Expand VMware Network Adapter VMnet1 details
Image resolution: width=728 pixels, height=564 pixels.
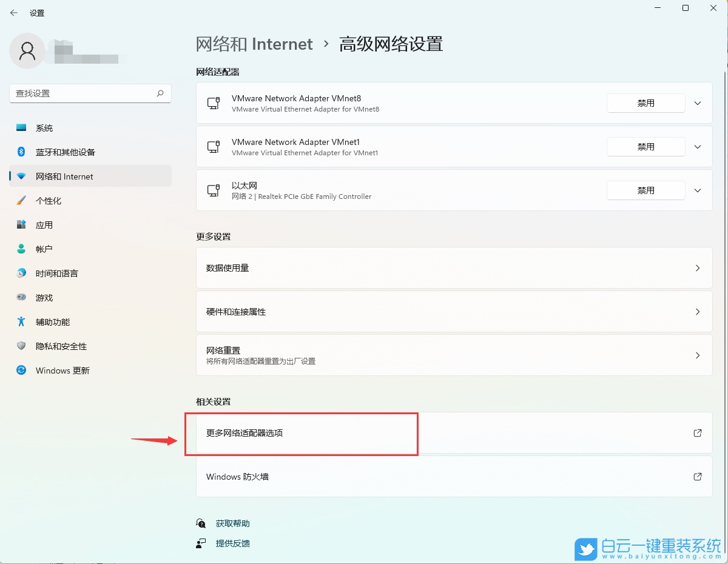click(698, 147)
